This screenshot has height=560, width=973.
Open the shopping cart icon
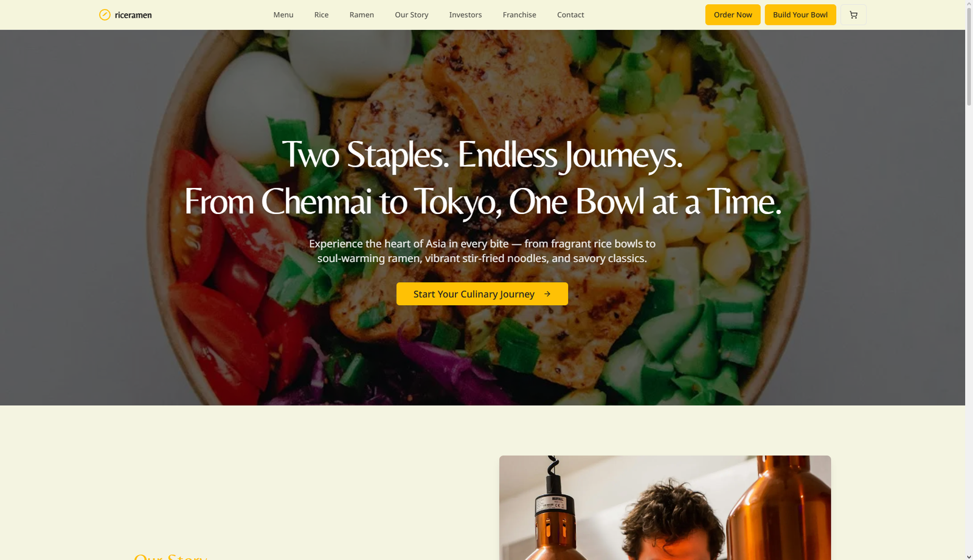[x=853, y=15]
